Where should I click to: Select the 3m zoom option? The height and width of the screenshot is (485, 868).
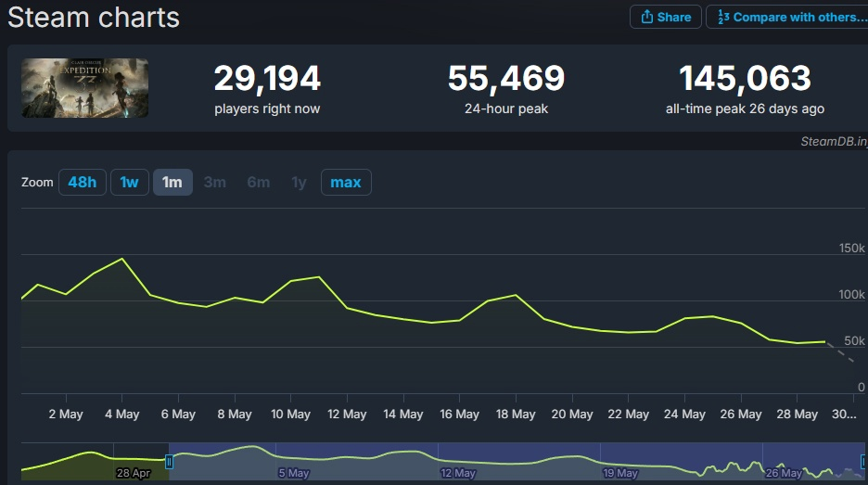[215, 182]
